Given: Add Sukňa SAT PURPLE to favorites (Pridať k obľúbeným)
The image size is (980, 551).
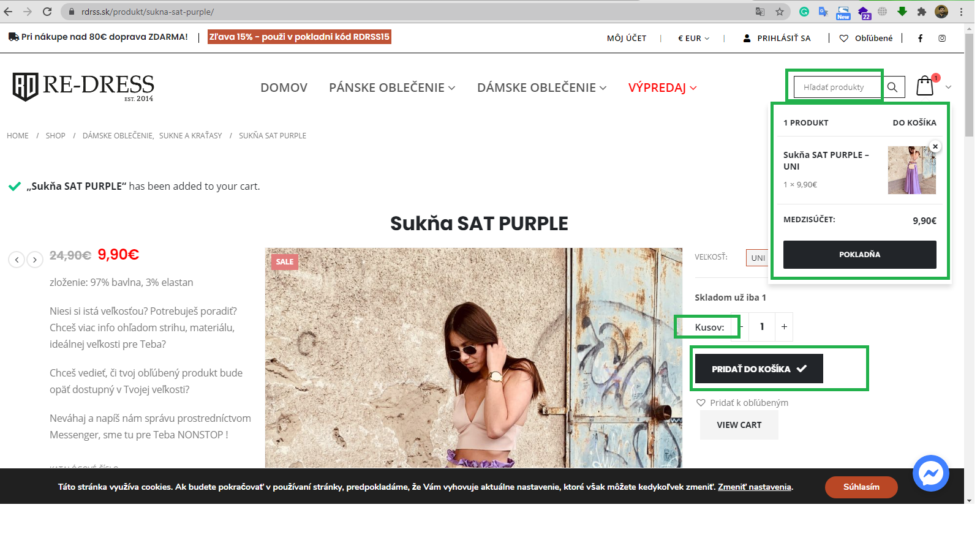Looking at the screenshot, I should pyautogui.click(x=742, y=403).
